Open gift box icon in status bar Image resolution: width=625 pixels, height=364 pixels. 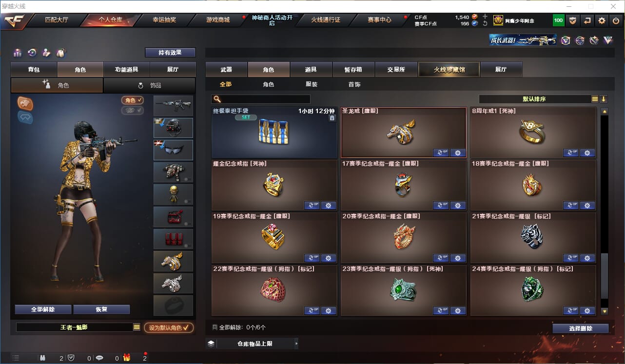127,358
